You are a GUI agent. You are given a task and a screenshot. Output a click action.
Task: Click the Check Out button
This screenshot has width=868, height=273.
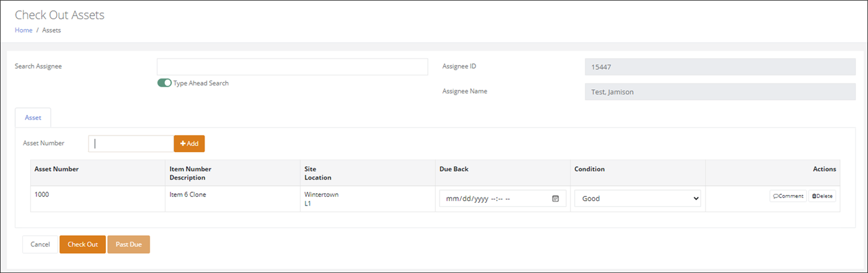(82, 245)
